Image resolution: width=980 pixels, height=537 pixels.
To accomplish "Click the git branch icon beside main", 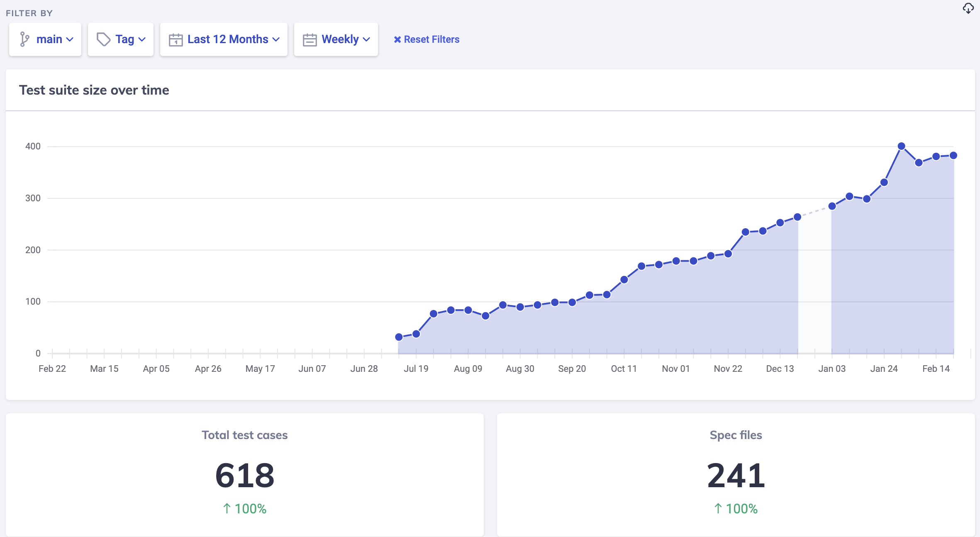I will (24, 39).
